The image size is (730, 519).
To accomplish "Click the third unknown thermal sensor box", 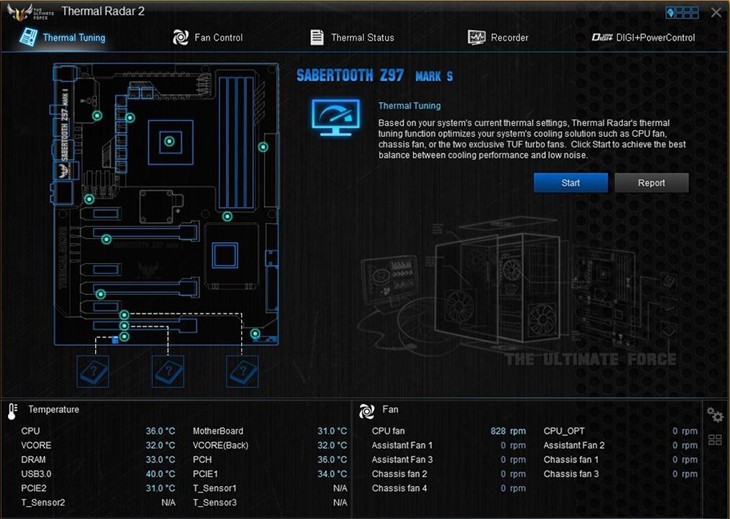I will coord(242,371).
